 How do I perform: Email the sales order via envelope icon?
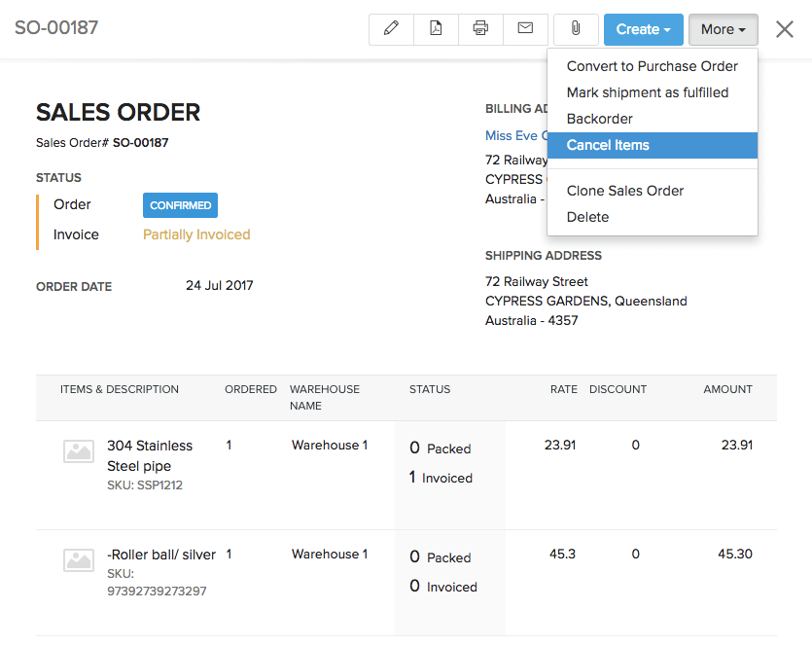click(x=525, y=29)
